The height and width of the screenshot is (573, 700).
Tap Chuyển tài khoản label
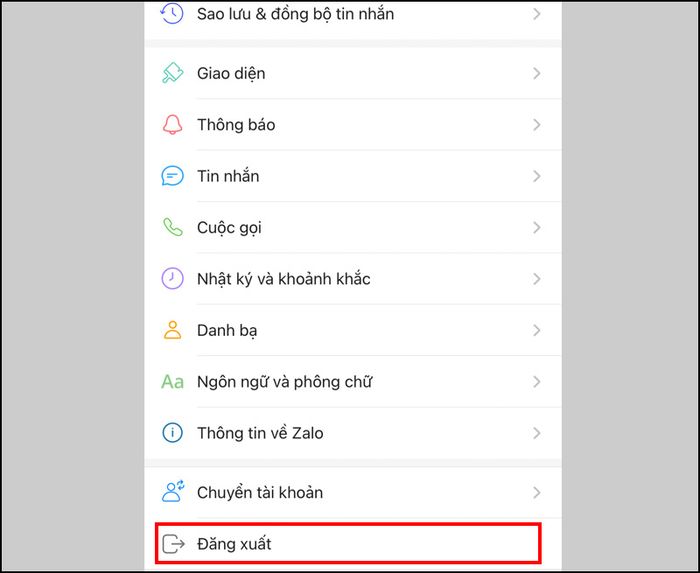pyautogui.click(x=260, y=493)
